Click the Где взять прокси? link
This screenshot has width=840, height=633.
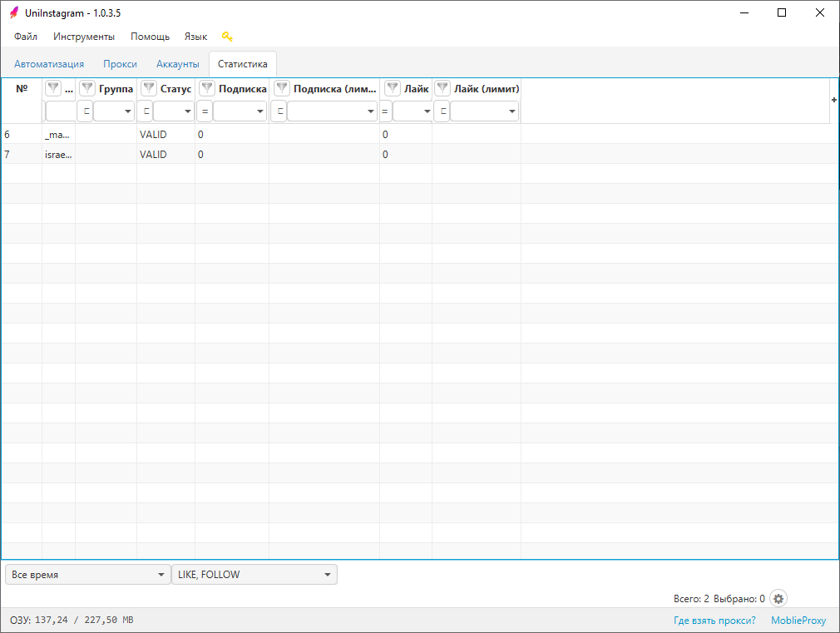pyautogui.click(x=714, y=621)
